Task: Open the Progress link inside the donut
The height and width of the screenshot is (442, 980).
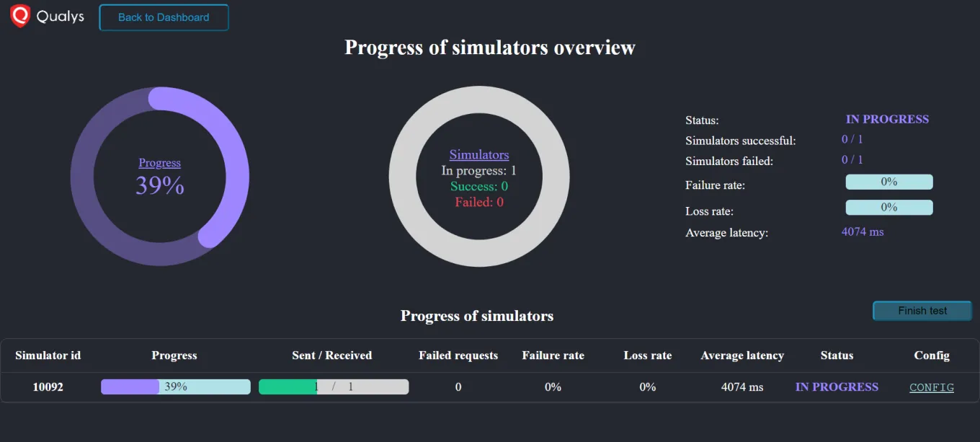Action: (159, 163)
